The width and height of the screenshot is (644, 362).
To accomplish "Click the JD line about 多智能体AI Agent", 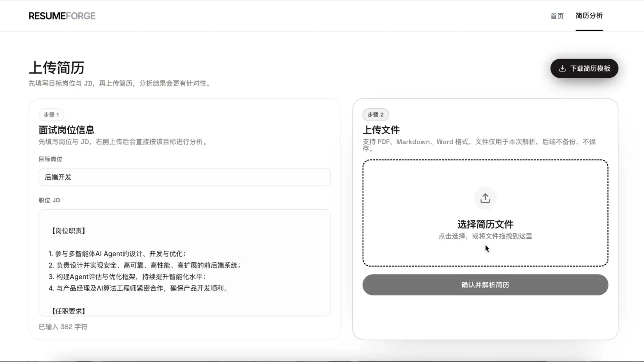I will click(x=117, y=254).
